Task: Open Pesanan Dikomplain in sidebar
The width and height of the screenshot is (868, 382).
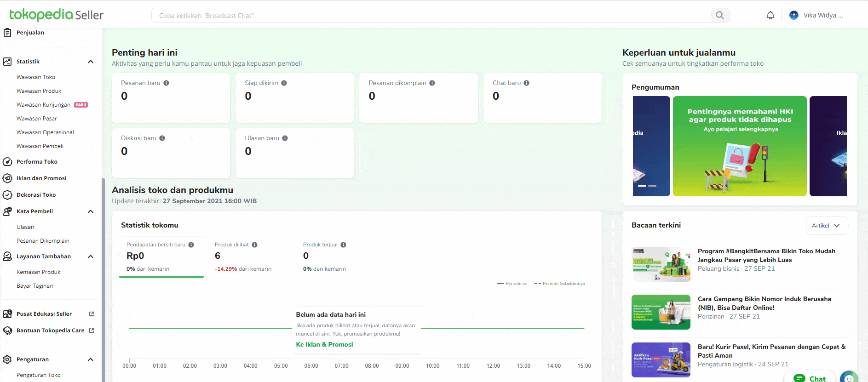Action: 43,241
